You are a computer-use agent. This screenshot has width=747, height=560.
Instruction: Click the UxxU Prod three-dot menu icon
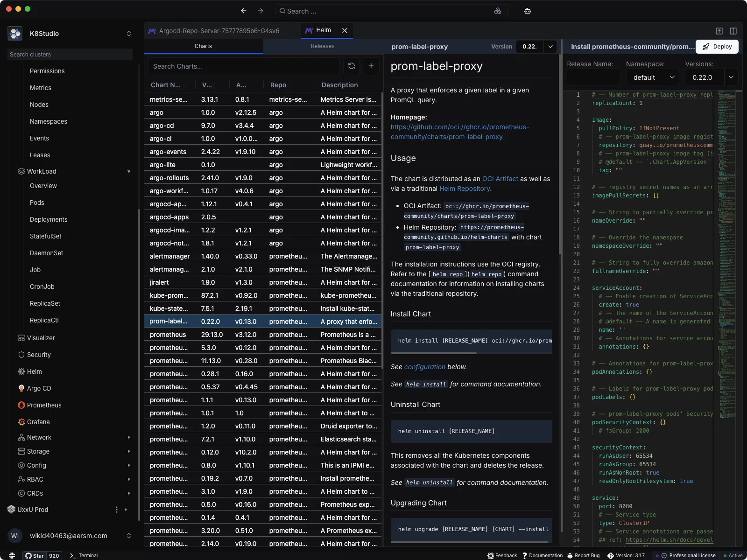click(117, 510)
